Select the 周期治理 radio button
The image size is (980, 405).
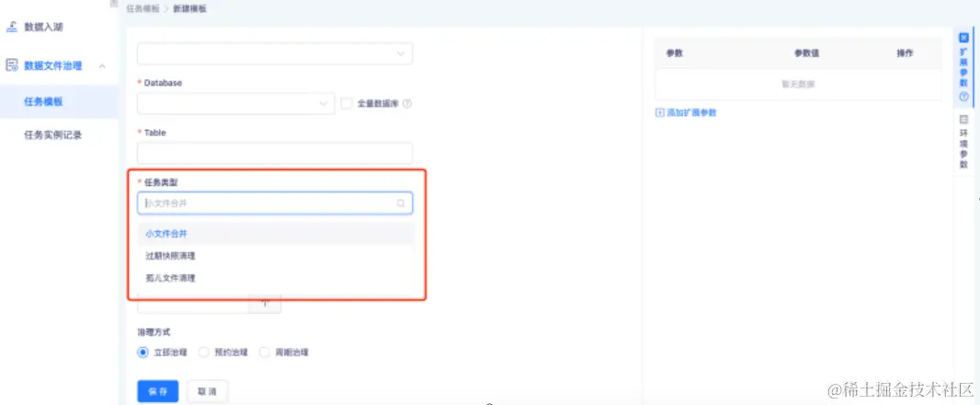click(265, 353)
